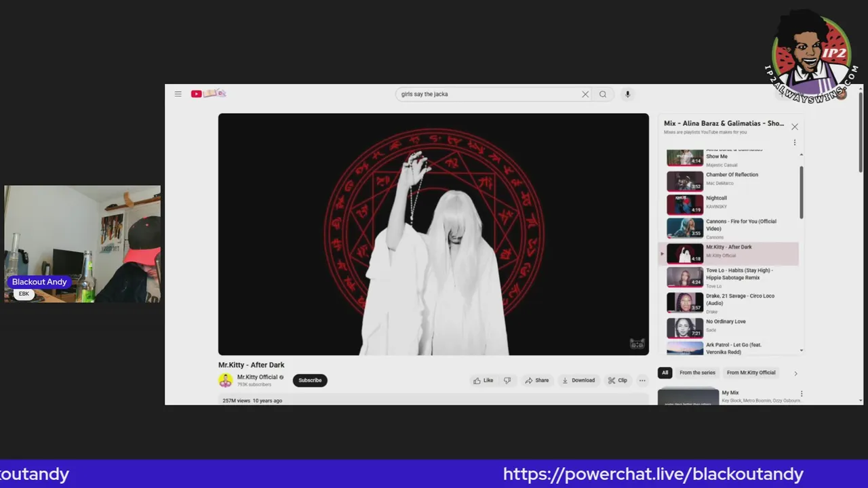Select the From the series chip
Viewport: 868px width, 488px height.
click(x=697, y=373)
